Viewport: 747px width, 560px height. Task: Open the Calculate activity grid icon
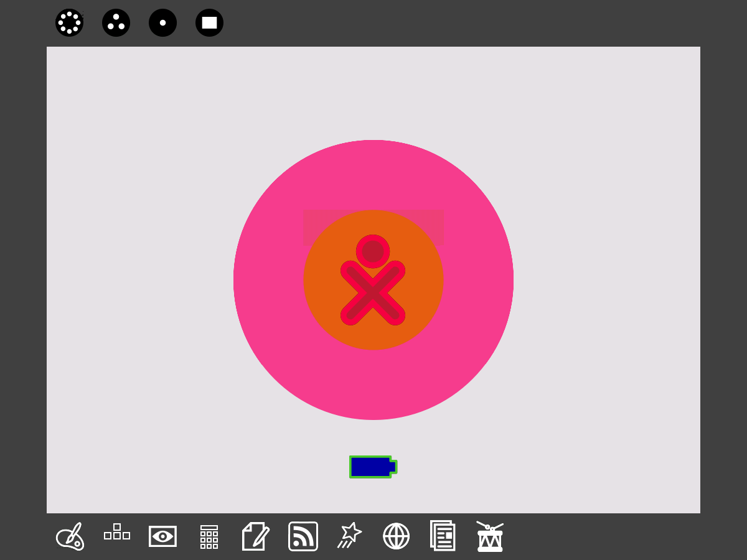pos(209,536)
